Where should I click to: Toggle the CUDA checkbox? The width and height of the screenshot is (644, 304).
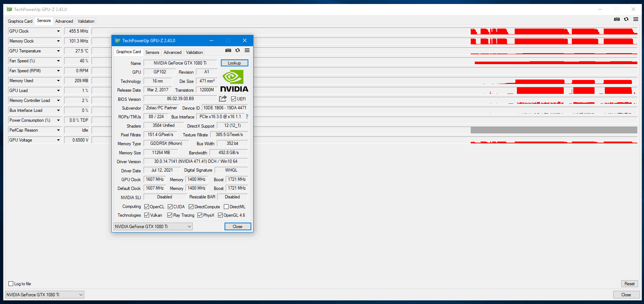click(170, 207)
